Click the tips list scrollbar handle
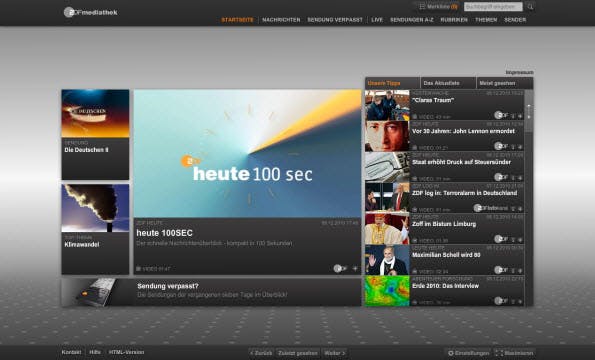The image size is (595, 360). 529,111
